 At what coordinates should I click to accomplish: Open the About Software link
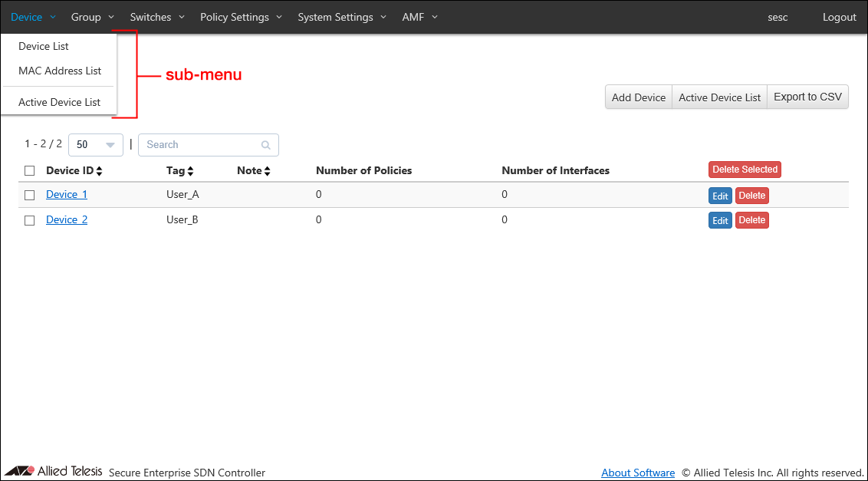(638, 473)
